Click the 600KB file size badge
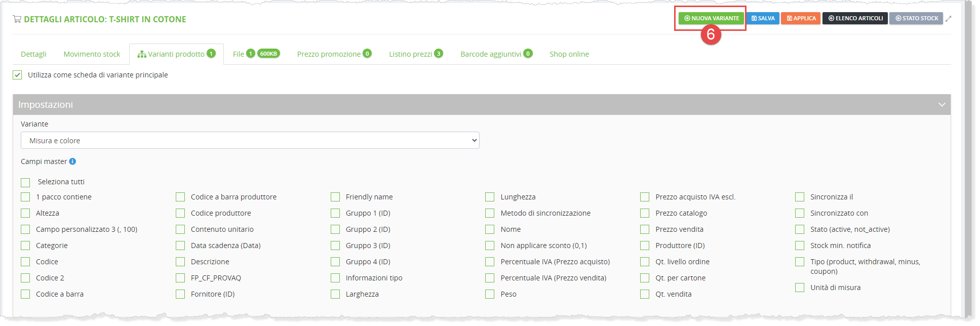Screen dimensions: 980x326 [x=268, y=54]
